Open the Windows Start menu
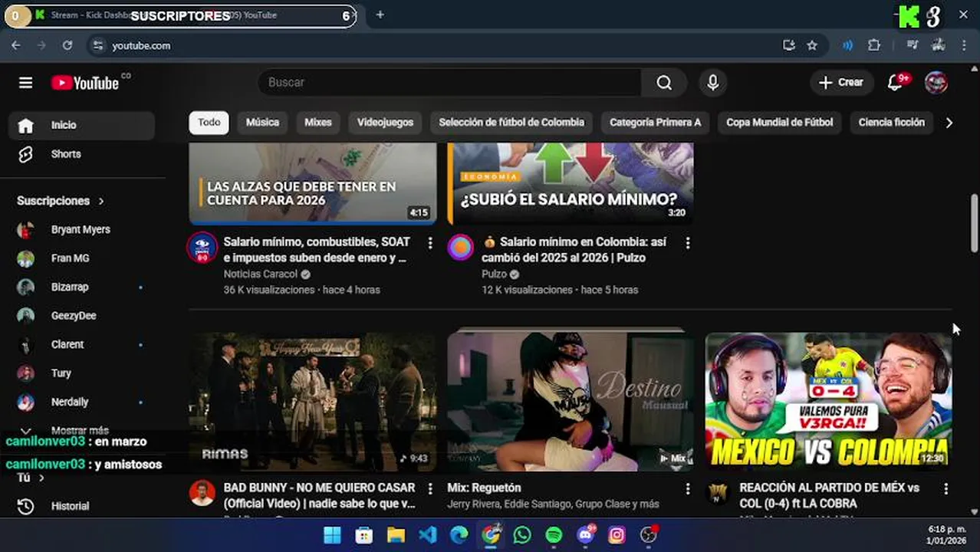 pos(332,534)
